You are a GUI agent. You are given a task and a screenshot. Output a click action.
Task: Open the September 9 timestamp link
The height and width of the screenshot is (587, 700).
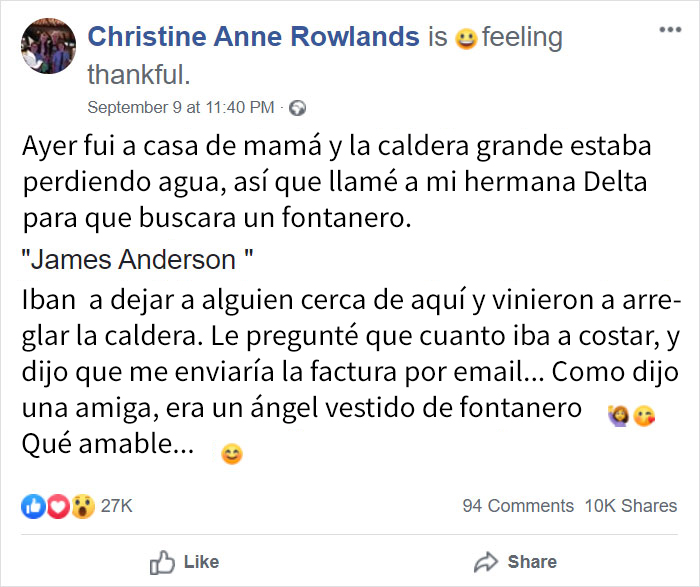[x=180, y=107]
